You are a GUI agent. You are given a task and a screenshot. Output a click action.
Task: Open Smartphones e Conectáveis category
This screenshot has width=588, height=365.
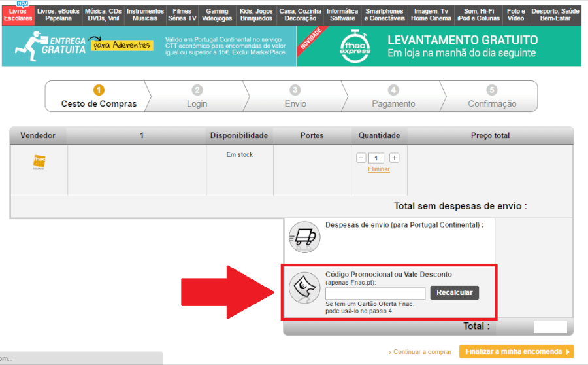384,15
